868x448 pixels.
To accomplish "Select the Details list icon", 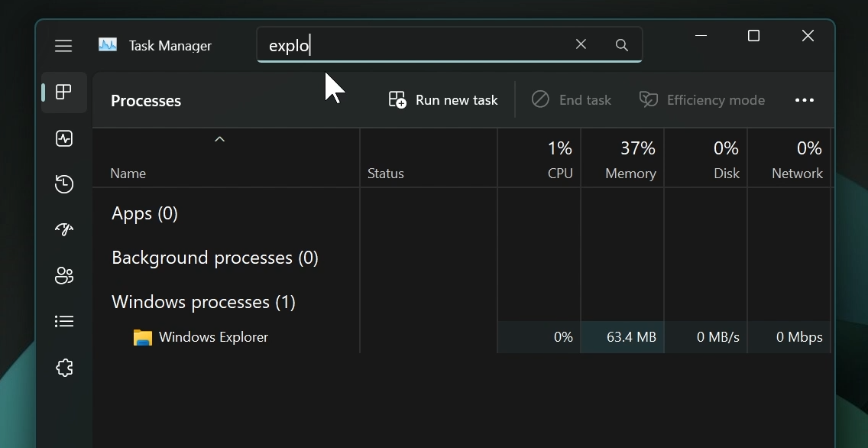I will point(63,321).
